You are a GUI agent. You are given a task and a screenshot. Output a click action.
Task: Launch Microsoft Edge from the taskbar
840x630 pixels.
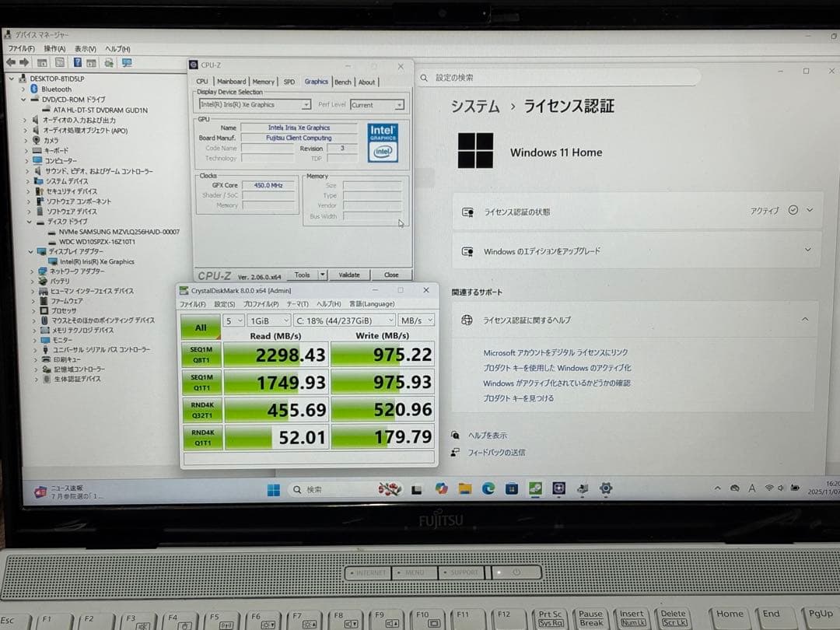(488, 488)
